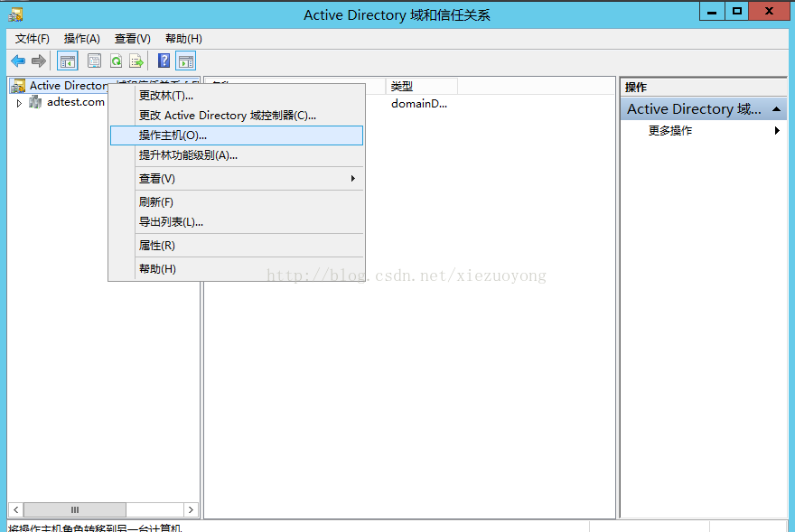Viewport: 795px width, 532px height.
Task: Click the tree pane scrollbar left arrow
Action: click(15, 509)
